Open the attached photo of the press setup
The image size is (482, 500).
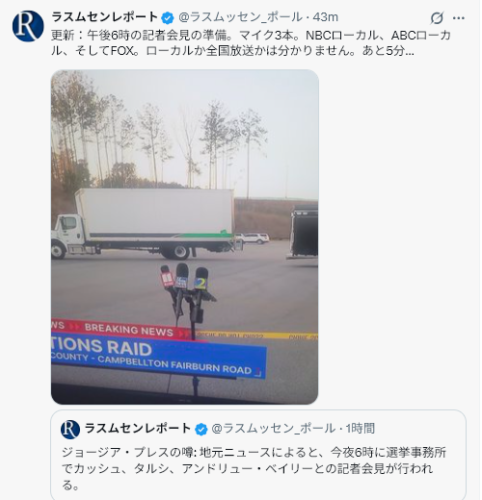(185, 237)
